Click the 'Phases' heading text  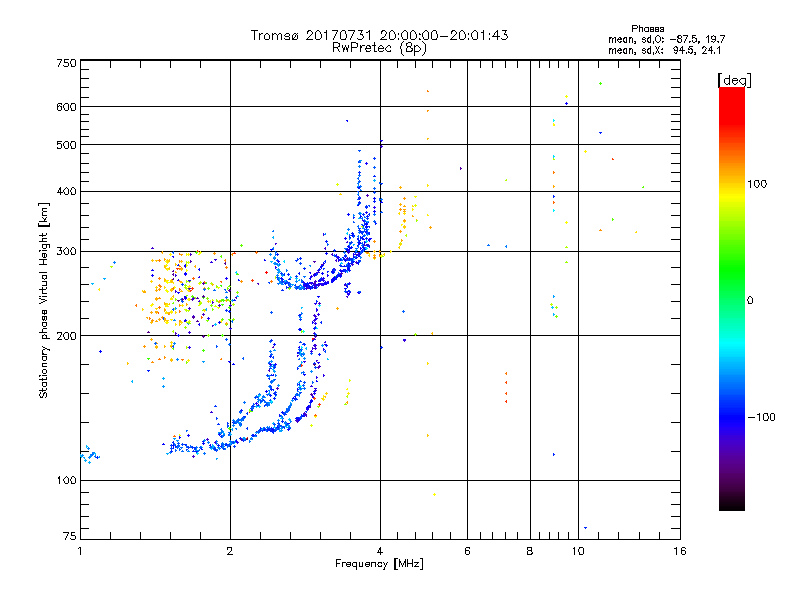[x=647, y=29]
